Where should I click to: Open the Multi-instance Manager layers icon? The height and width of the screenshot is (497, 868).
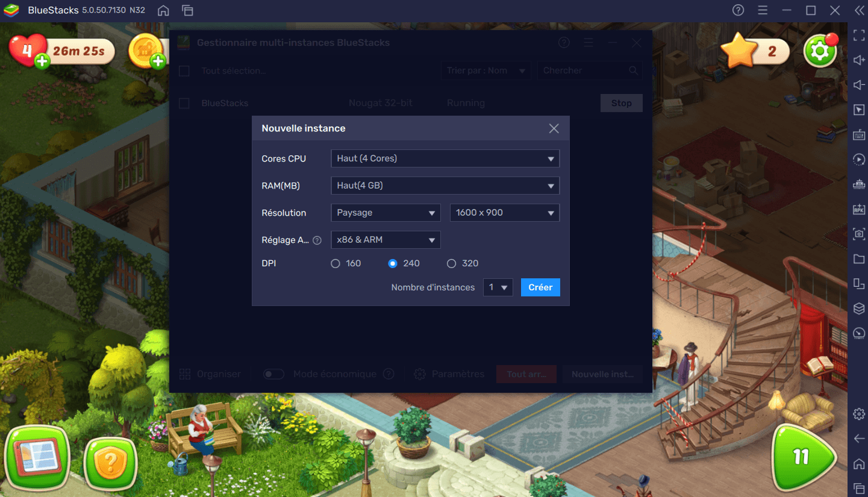click(859, 308)
